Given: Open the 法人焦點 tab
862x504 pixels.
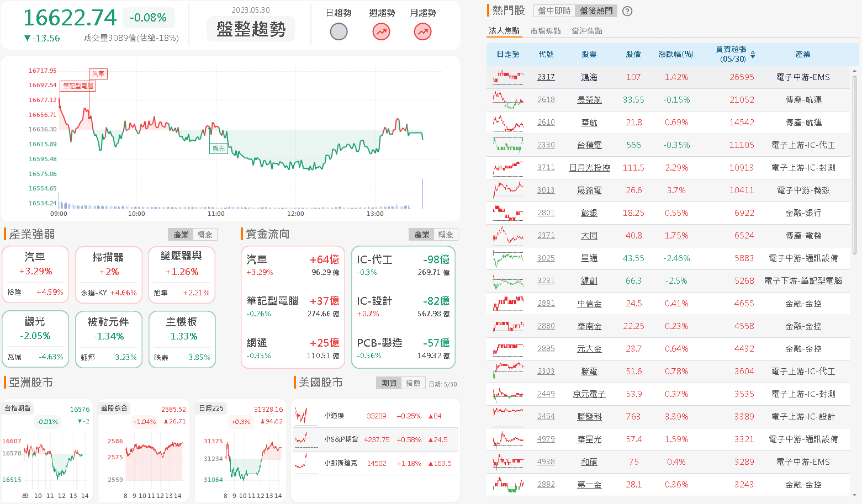Looking at the screenshot, I should coord(504,30).
